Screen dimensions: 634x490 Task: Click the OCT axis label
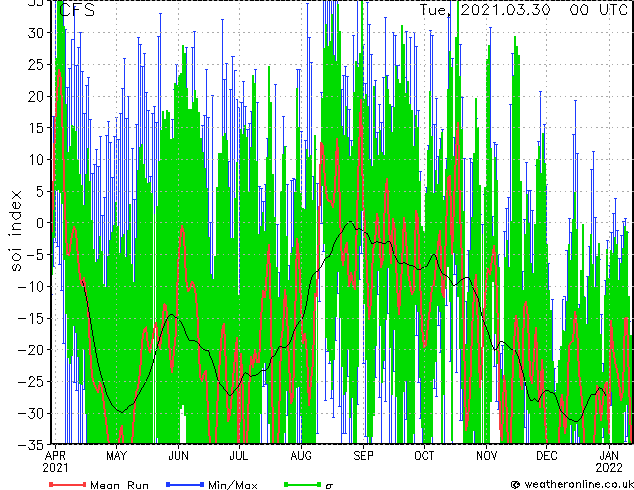tap(424, 456)
